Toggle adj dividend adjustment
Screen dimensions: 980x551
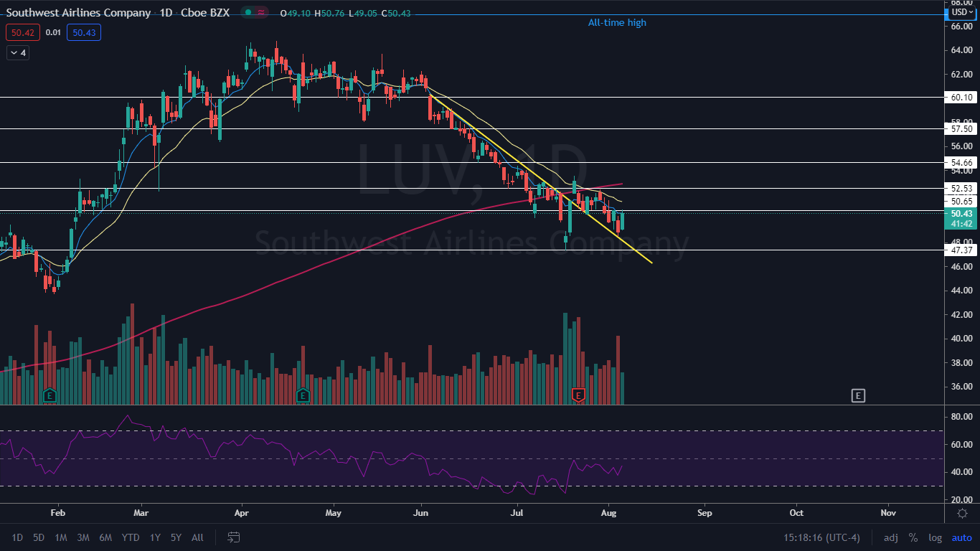tap(890, 537)
